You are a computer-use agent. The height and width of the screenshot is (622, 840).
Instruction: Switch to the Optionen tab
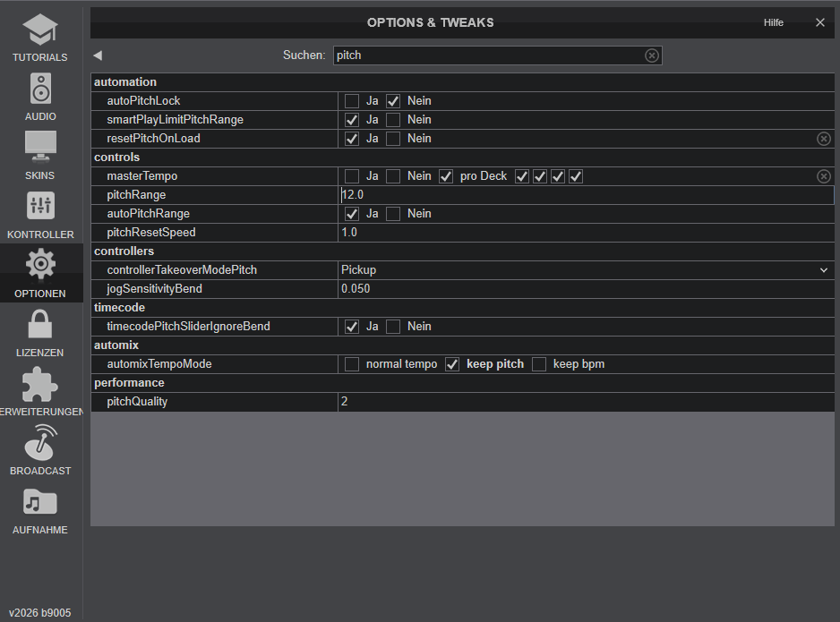coord(40,272)
